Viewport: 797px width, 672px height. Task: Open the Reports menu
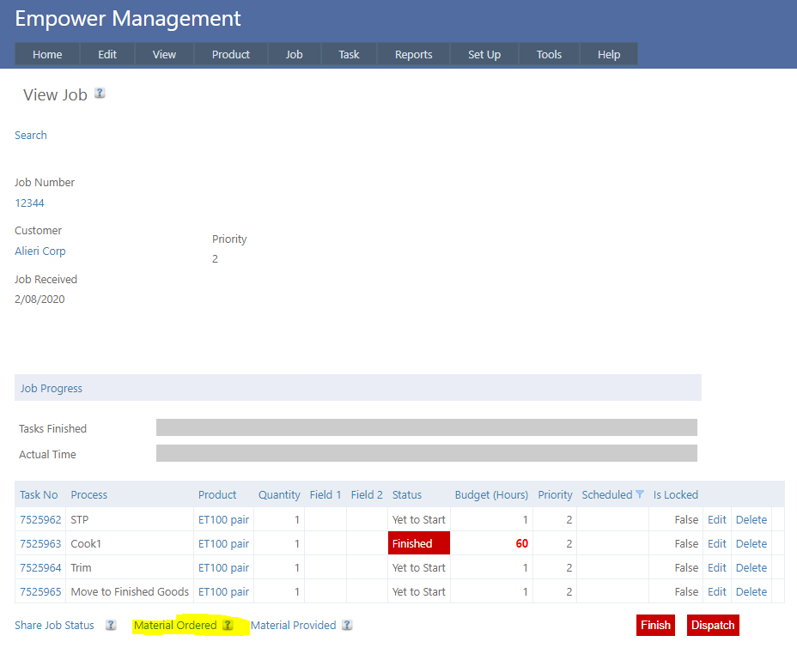tap(413, 54)
